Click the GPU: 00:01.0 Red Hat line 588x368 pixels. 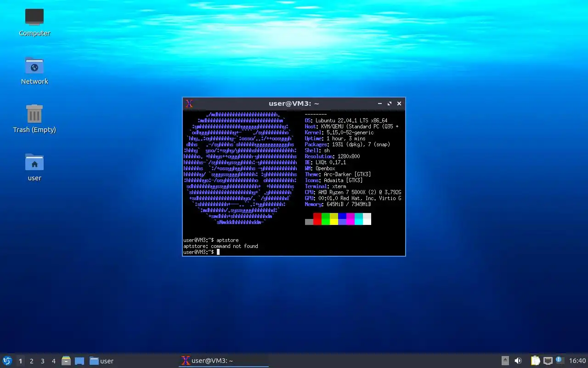[x=353, y=198]
